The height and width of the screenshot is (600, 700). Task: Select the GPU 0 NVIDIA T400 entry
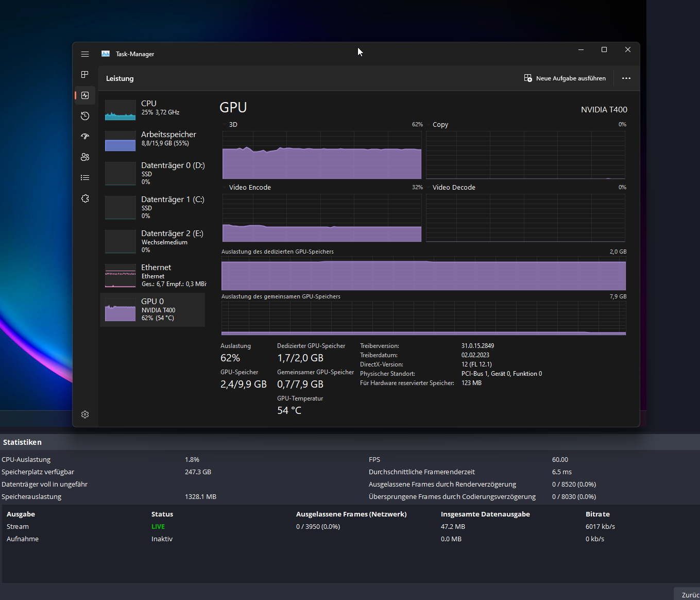pyautogui.click(x=152, y=310)
